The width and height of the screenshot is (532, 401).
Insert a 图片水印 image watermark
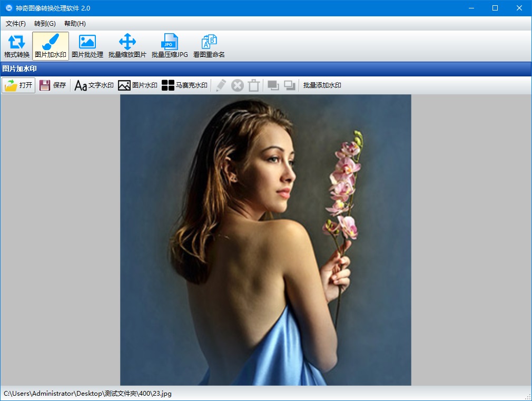point(137,85)
